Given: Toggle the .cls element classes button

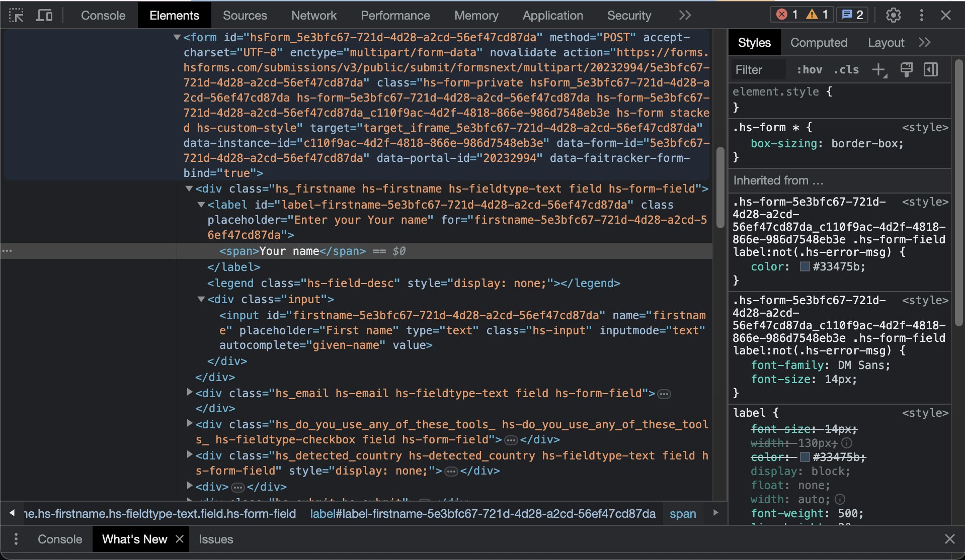Looking at the screenshot, I should coord(846,70).
